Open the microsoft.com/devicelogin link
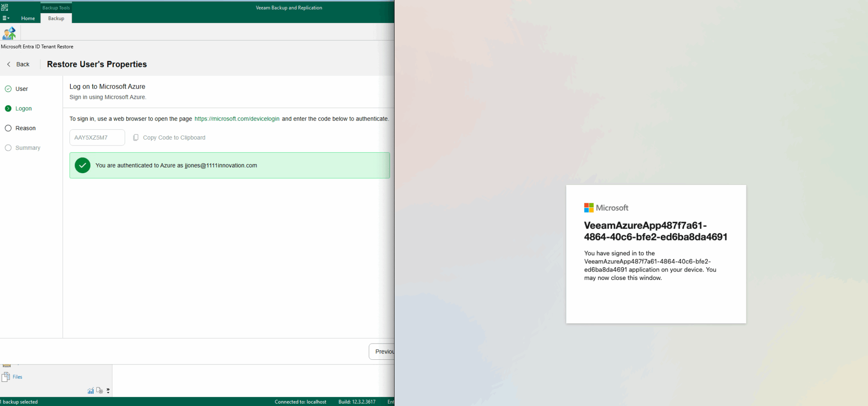The height and width of the screenshot is (406, 868). point(237,119)
